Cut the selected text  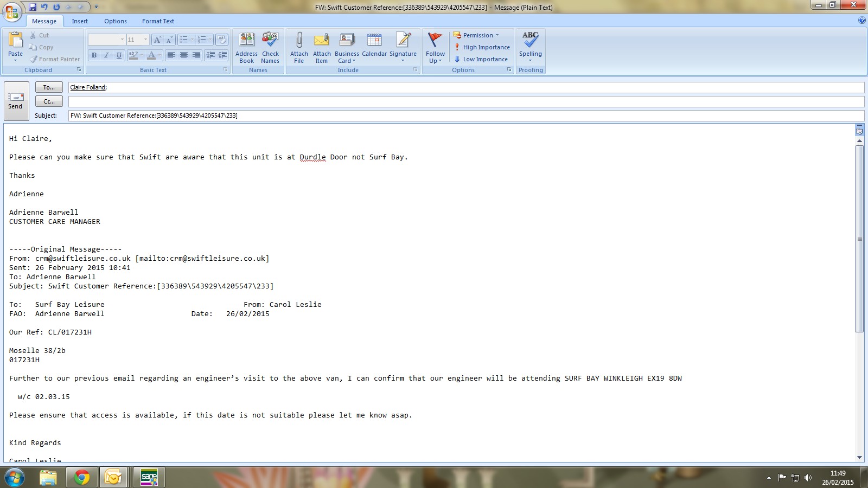40,35
